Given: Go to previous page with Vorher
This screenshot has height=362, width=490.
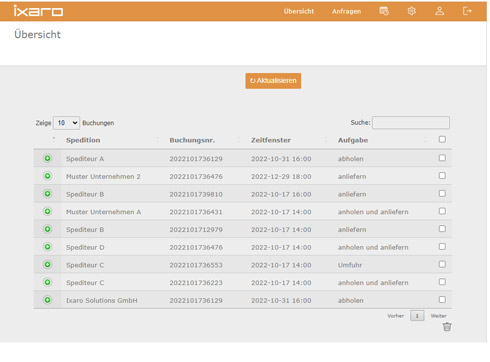Looking at the screenshot, I should (x=395, y=316).
